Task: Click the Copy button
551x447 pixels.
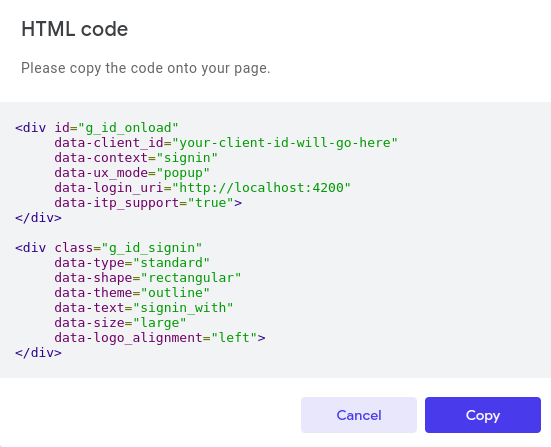Action: point(482,415)
